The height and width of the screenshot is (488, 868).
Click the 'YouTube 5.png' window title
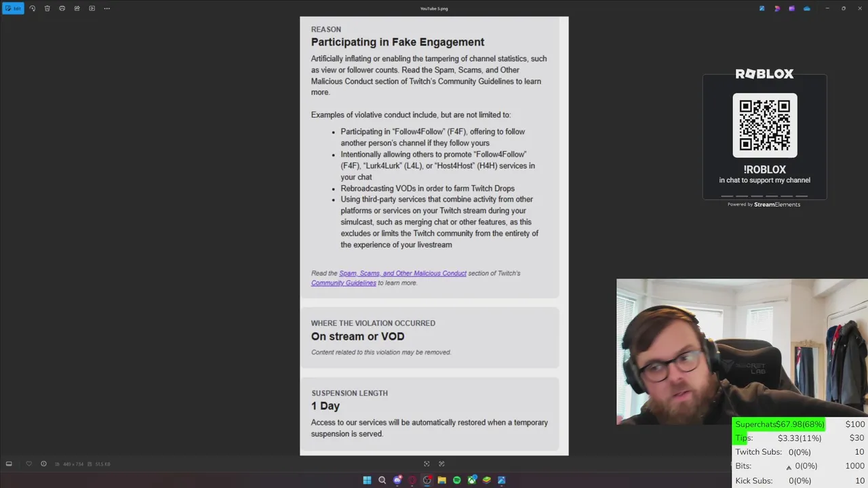pyautogui.click(x=434, y=9)
